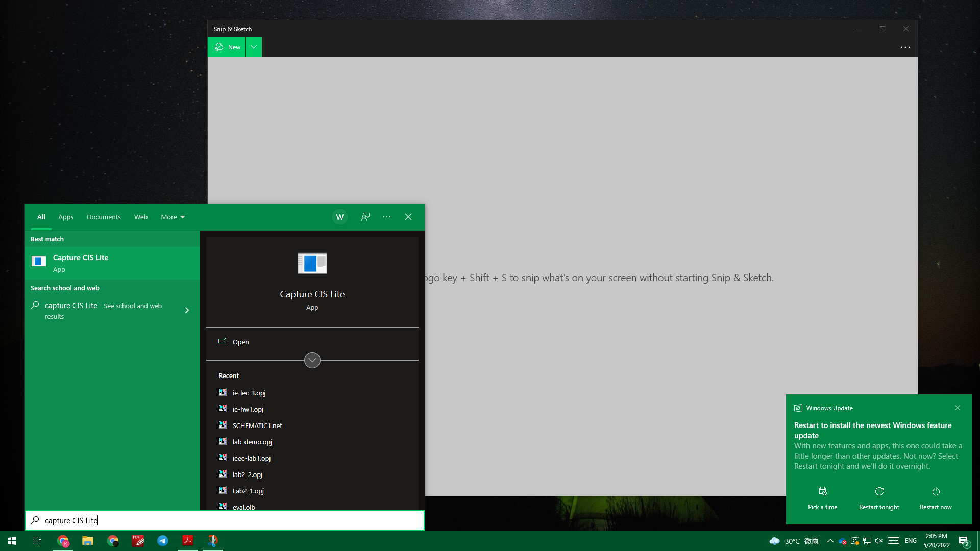The image size is (980, 551).
Task: Open Telegram from the taskbar
Action: click(x=163, y=541)
